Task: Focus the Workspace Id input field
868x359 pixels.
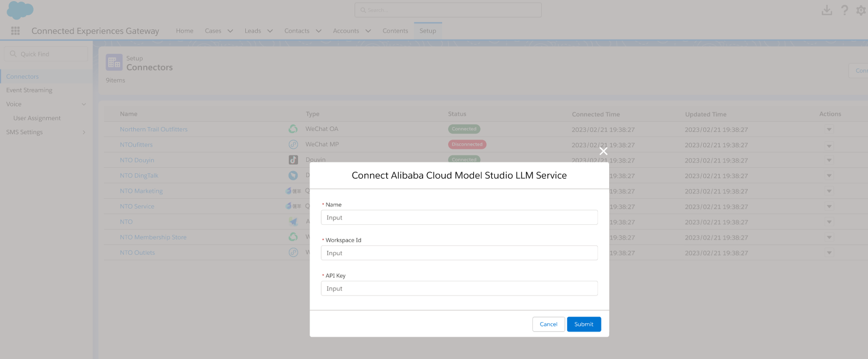Action: (x=459, y=253)
